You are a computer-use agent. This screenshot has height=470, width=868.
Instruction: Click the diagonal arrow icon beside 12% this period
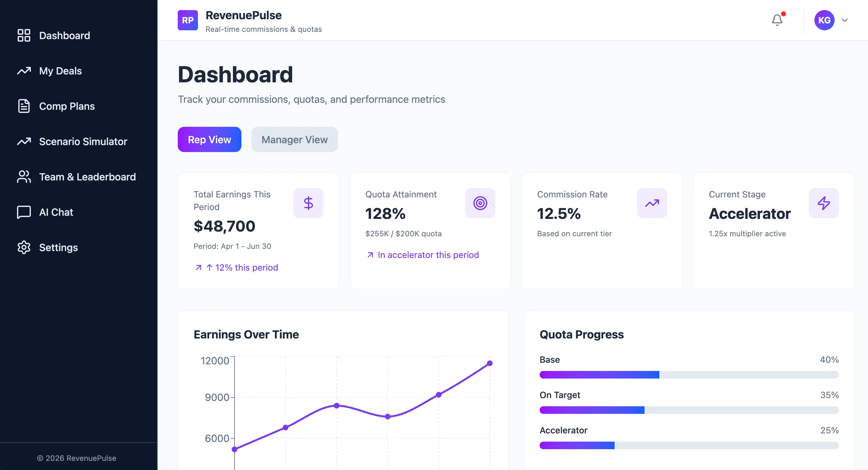[199, 268]
